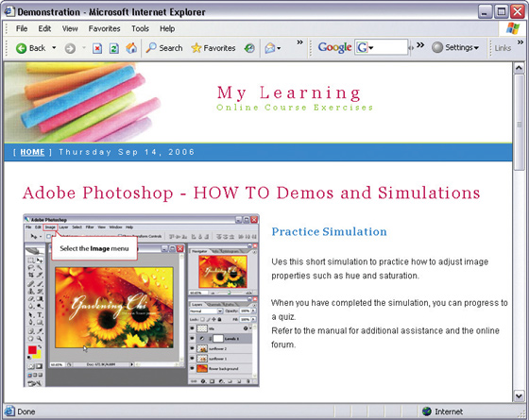Expand the Google toolbar overflow chevron
The height and width of the screenshot is (420, 529).
click(x=420, y=45)
